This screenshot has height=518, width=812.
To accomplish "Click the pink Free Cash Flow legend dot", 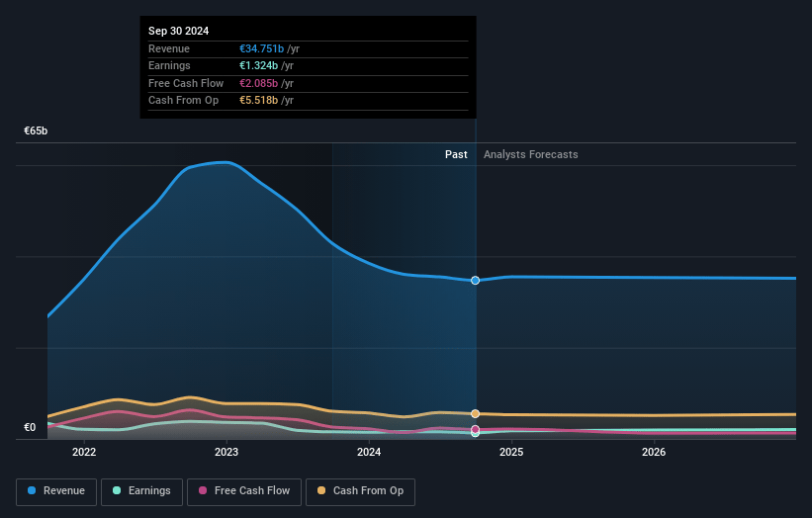I will click(203, 490).
